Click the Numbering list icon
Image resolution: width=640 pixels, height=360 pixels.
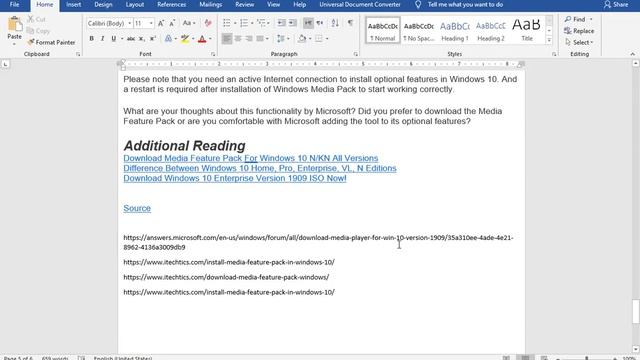(x=244, y=23)
